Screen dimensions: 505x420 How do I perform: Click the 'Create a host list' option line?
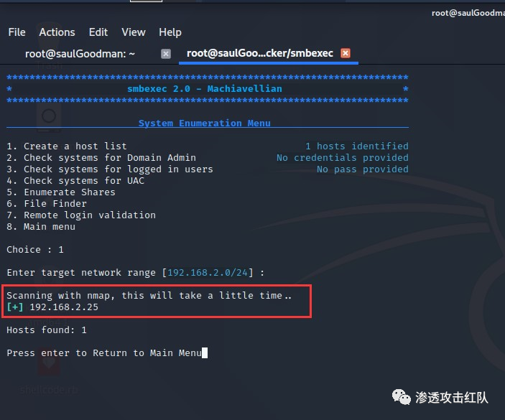coord(67,146)
